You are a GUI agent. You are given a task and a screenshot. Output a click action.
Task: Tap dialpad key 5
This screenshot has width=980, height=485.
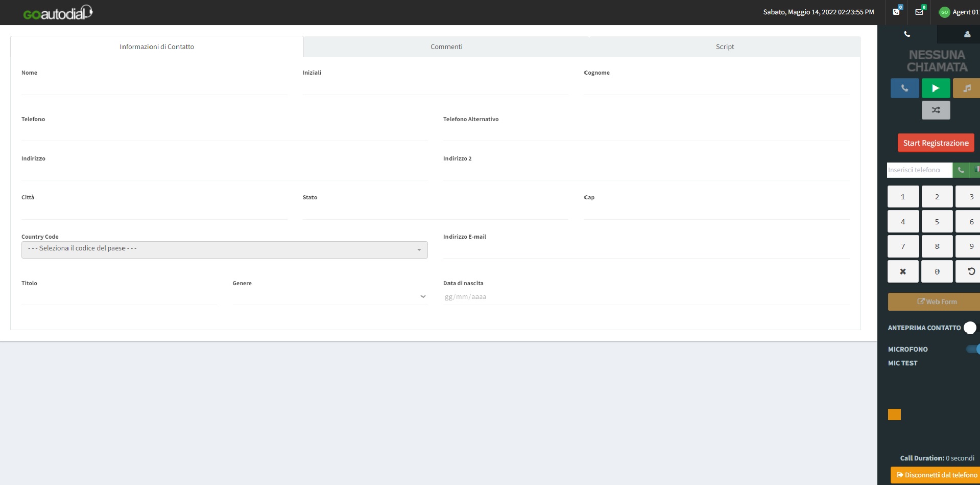pos(937,222)
